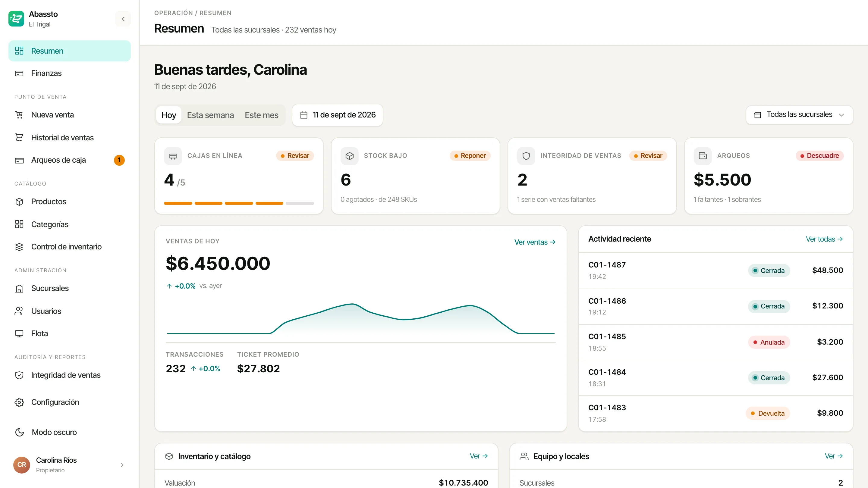Click the Cajas en línea progress bar

coord(239,203)
